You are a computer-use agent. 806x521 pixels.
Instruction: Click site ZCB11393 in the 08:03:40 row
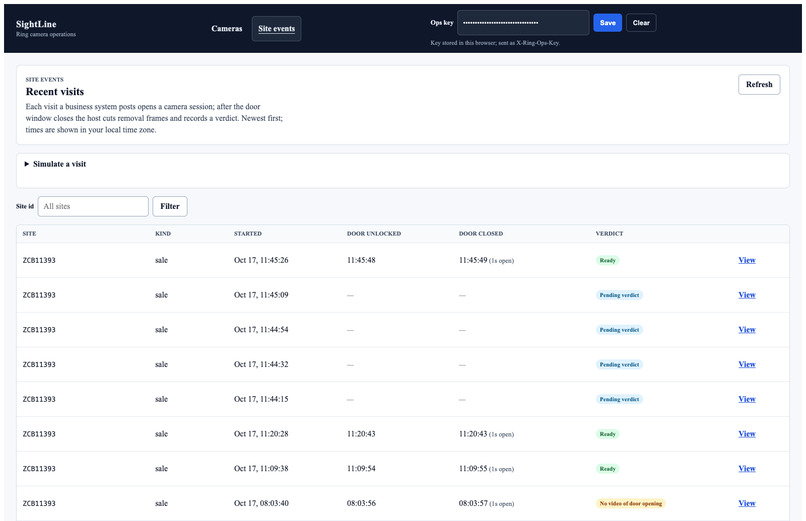pos(39,503)
